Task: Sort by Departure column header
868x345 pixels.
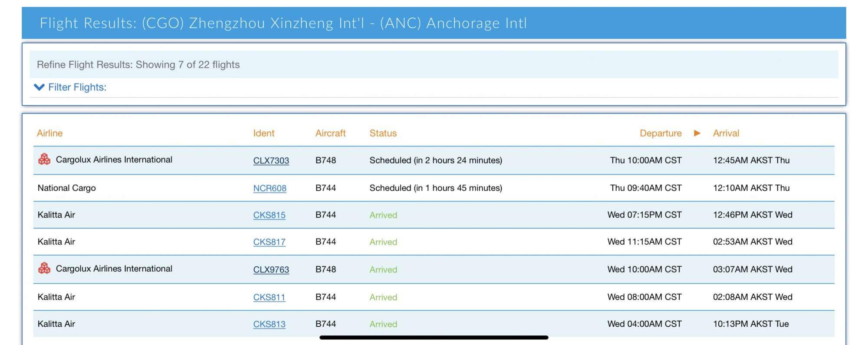Action: [660, 133]
